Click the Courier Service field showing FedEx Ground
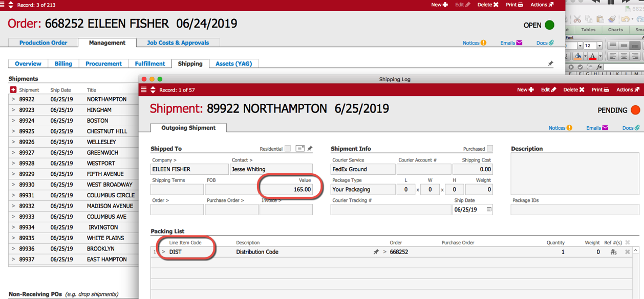644x299 pixels. point(362,169)
